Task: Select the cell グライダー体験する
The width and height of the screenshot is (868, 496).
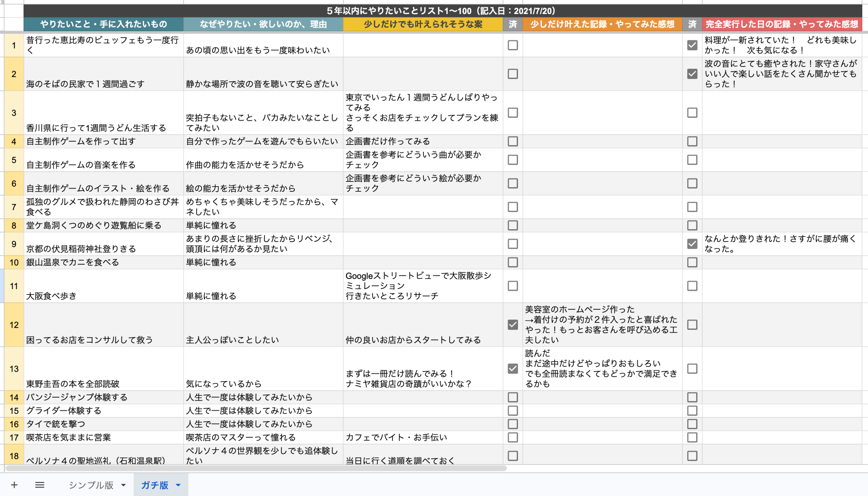Action: point(103,410)
